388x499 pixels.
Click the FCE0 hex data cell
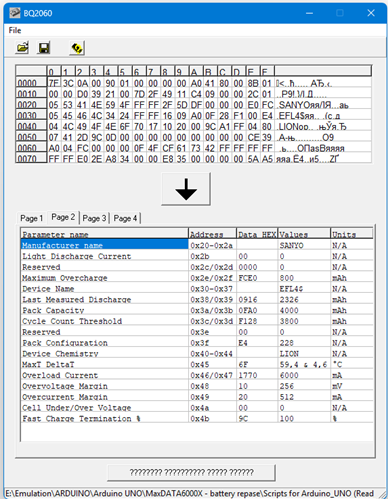pos(257,278)
